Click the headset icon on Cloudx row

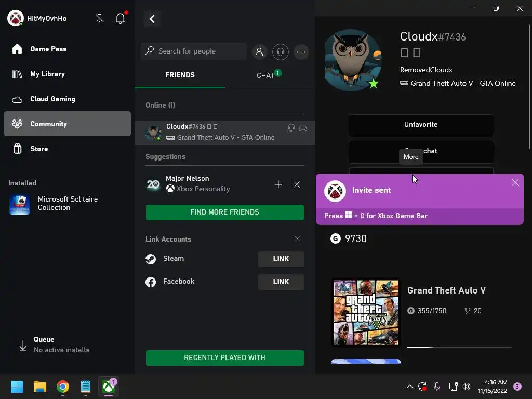click(291, 128)
